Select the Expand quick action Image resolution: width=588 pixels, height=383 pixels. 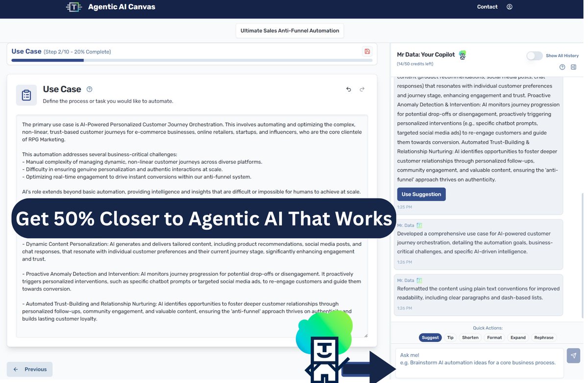[518, 337]
